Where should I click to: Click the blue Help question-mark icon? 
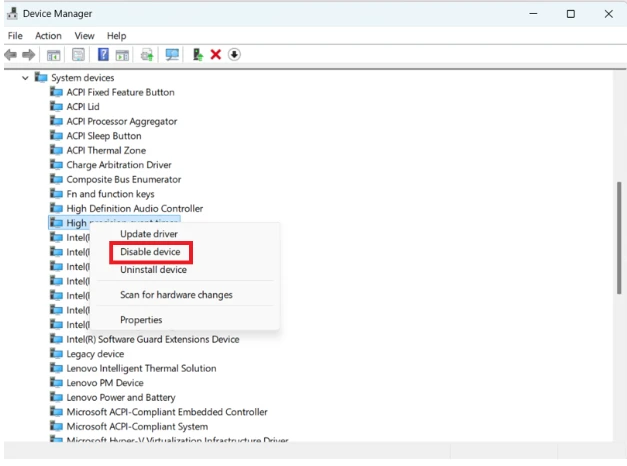103,54
